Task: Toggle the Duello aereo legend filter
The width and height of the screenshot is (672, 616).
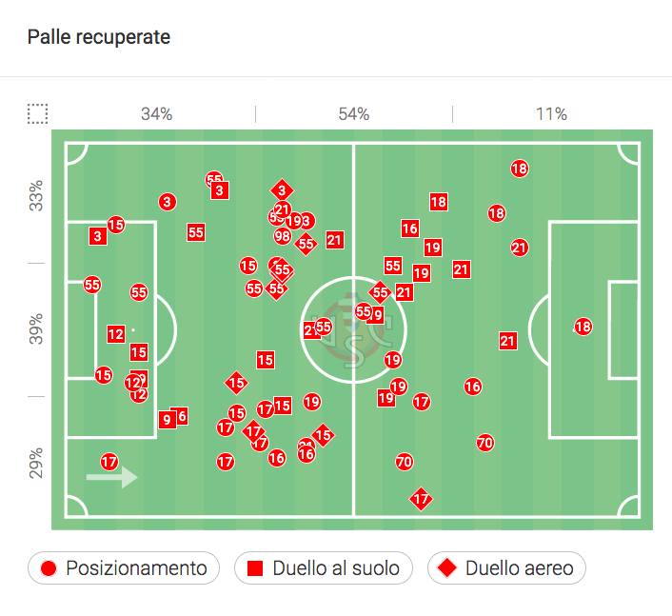Action: click(x=506, y=568)
